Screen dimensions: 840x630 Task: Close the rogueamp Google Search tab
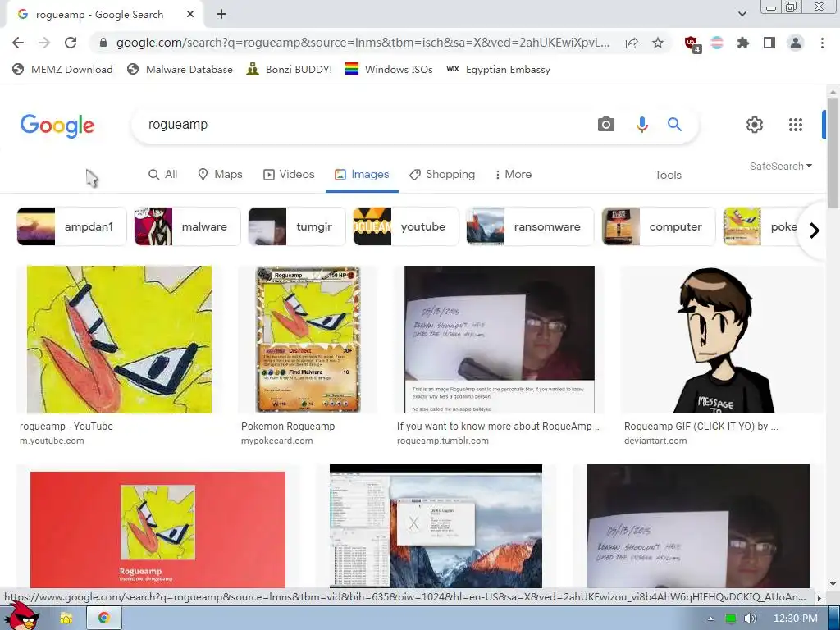(189, 15)
